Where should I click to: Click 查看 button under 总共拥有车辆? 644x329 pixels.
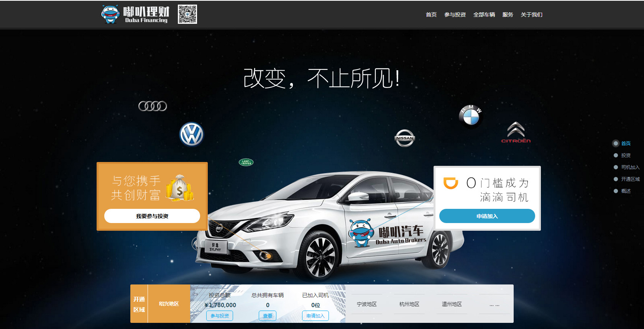[x=268, y=316]
